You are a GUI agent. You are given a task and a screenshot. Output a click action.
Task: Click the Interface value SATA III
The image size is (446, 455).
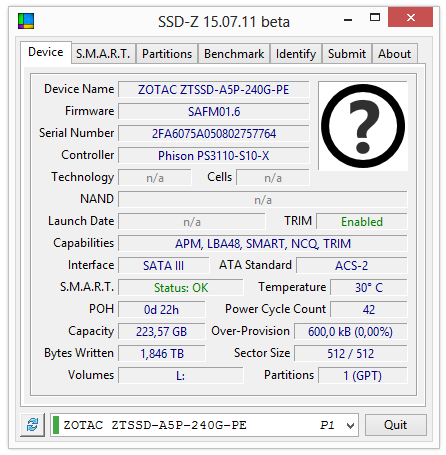164,266
